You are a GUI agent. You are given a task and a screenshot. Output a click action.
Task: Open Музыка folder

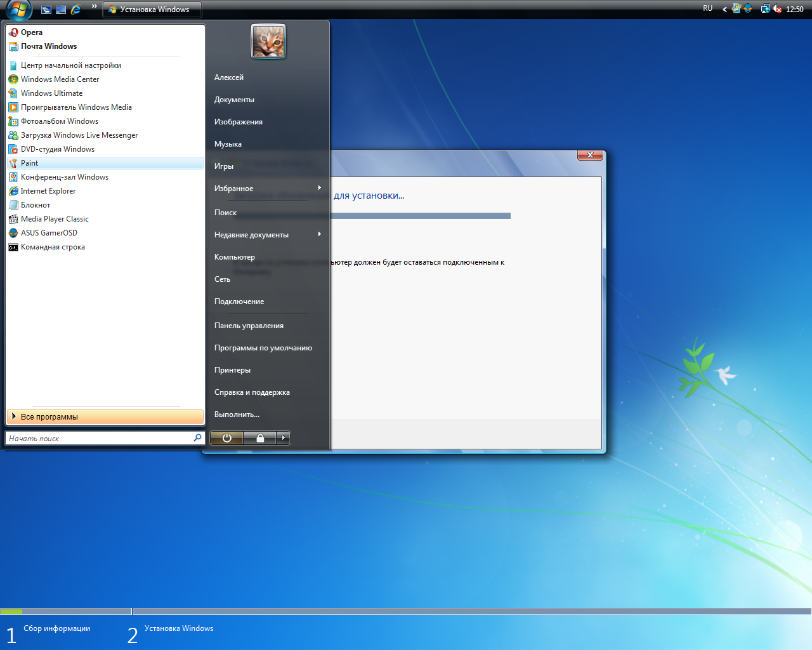[x=228, y=144]
